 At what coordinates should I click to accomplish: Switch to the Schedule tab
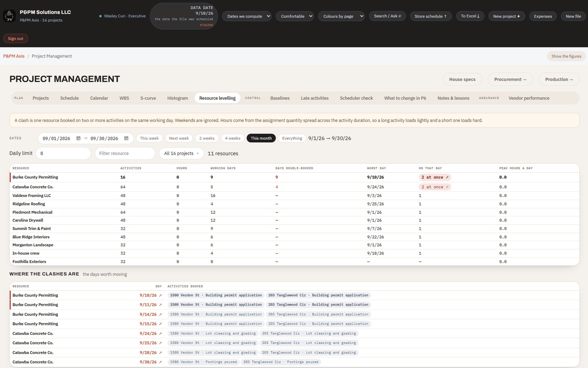pyautogui.click(x=69, y=98)
